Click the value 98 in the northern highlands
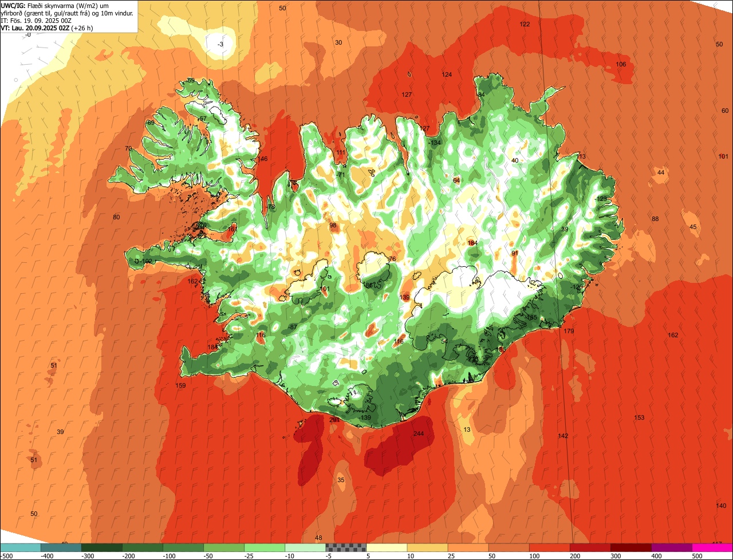 coord(333,226)
